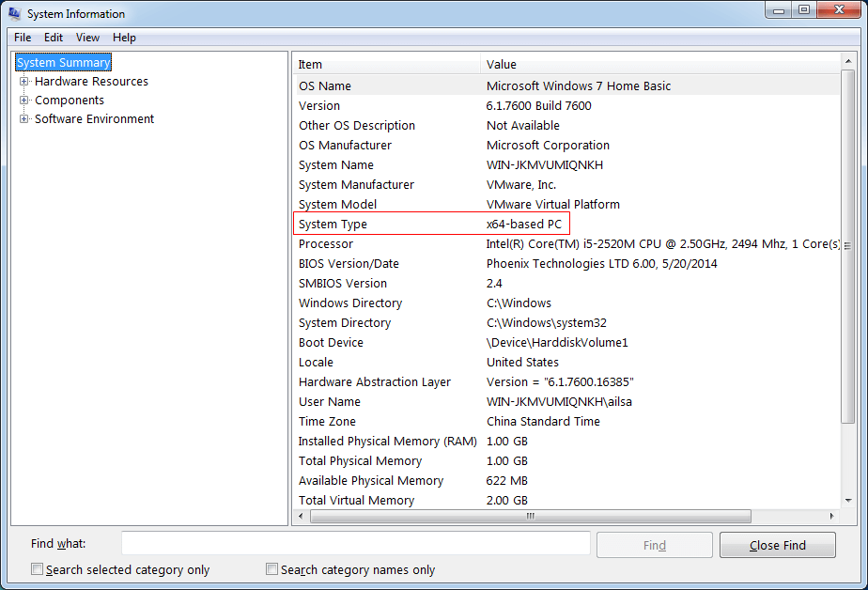Open the File menu

coord(23,38)
